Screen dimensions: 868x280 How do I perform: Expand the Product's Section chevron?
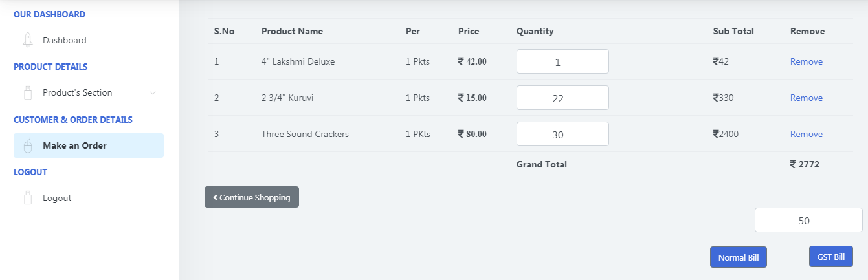(153, 93)
